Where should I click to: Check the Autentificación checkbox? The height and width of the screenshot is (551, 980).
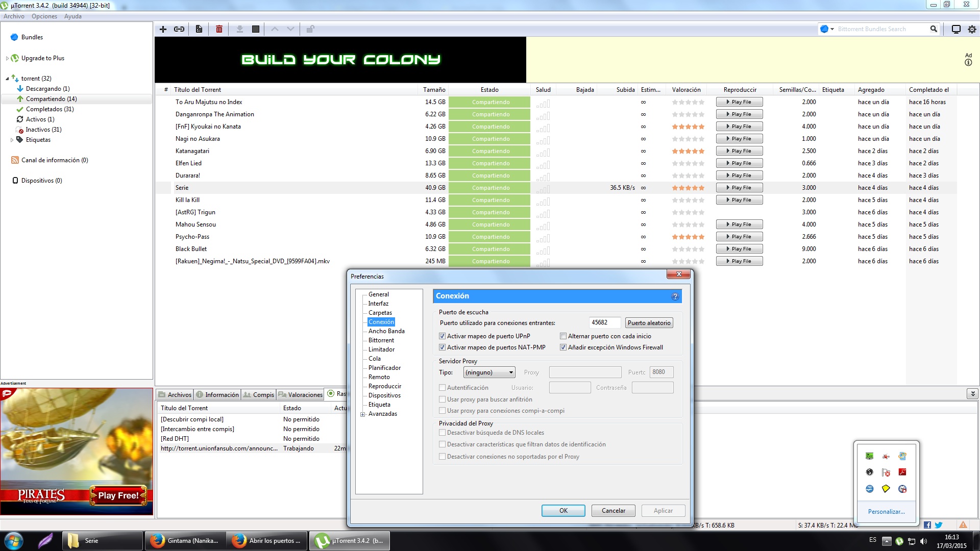click(442, 388)
